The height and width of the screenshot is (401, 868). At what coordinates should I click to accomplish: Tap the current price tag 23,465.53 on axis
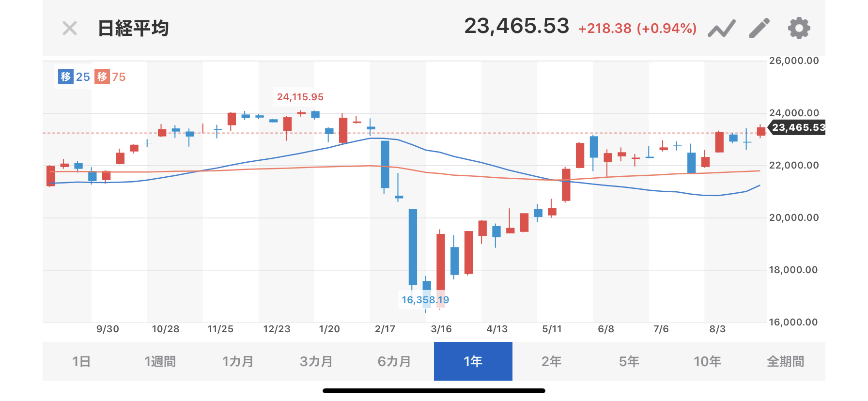(x=798, y=127)
